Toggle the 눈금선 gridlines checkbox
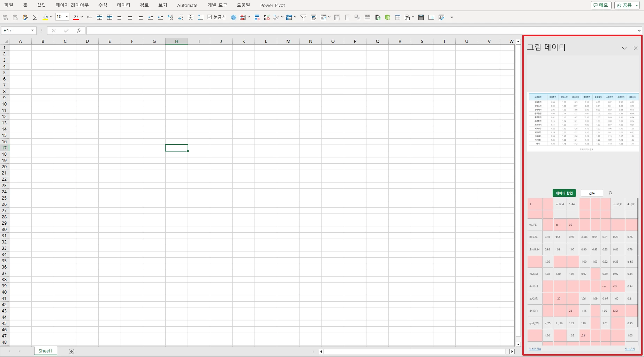Viewport: 644px width, 357px height. click(x=209, y=17)
